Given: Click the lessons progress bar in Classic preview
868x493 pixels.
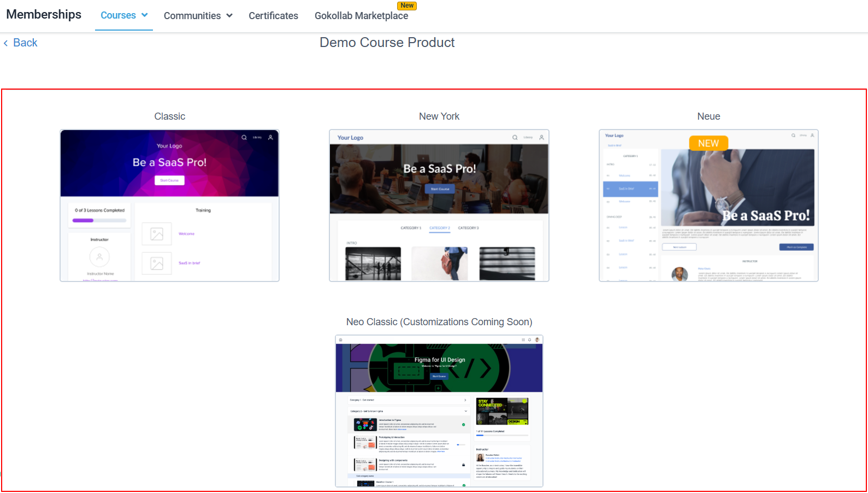Looking at the screenshot, I should (99, 220).
